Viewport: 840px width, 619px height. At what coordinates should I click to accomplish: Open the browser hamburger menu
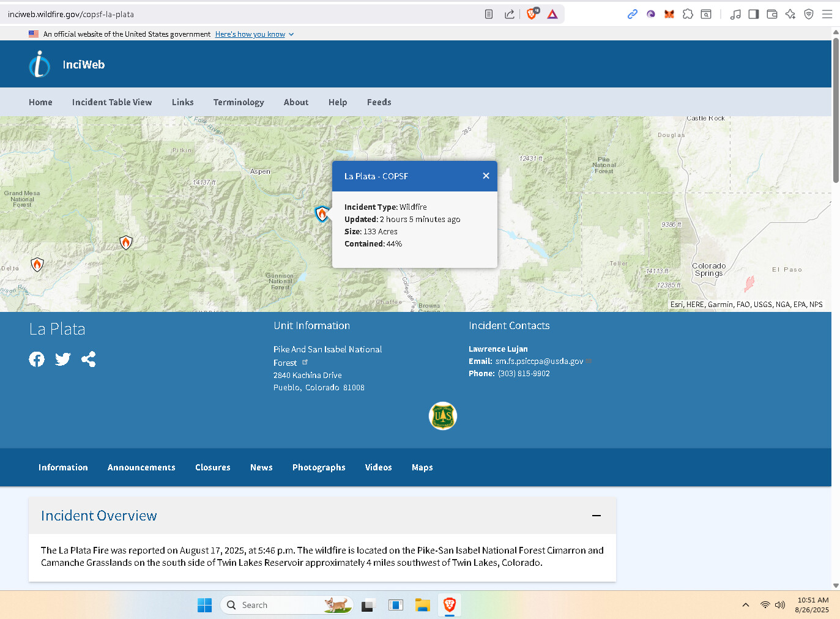pyautogui.click(x=827, y=14)
